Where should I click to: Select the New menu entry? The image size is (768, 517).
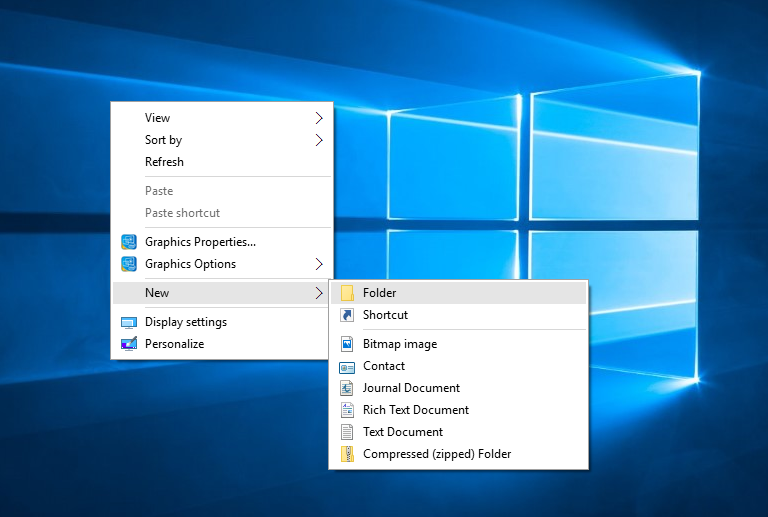pyautogui.click(x=222, y=293)
